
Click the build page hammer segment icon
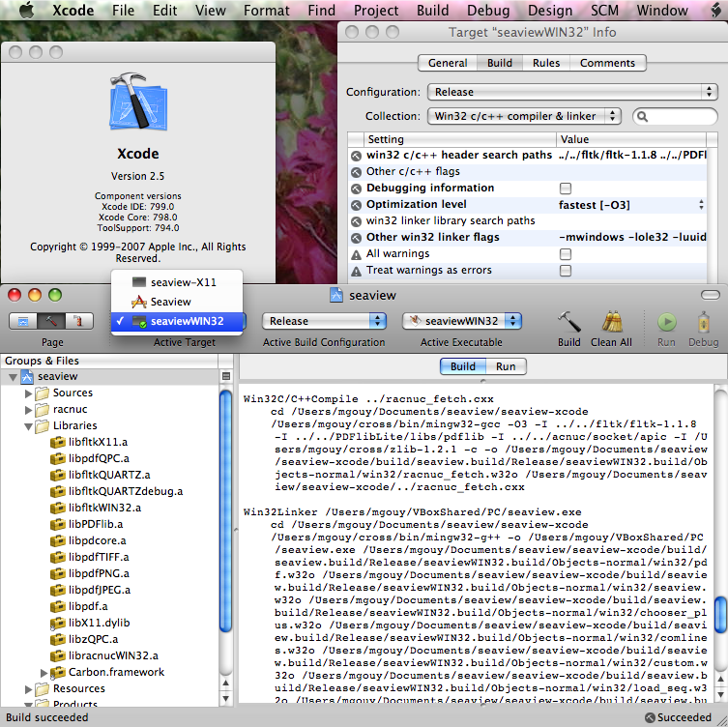click(50, 321)
